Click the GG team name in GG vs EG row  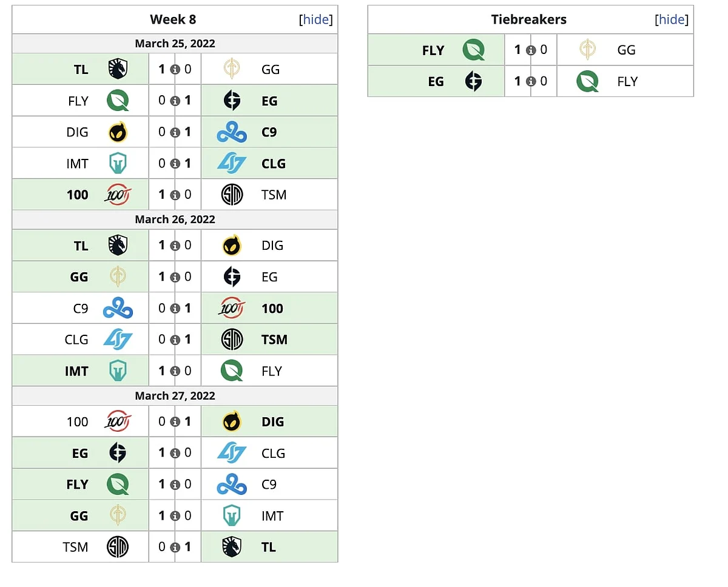click(79, 277)
